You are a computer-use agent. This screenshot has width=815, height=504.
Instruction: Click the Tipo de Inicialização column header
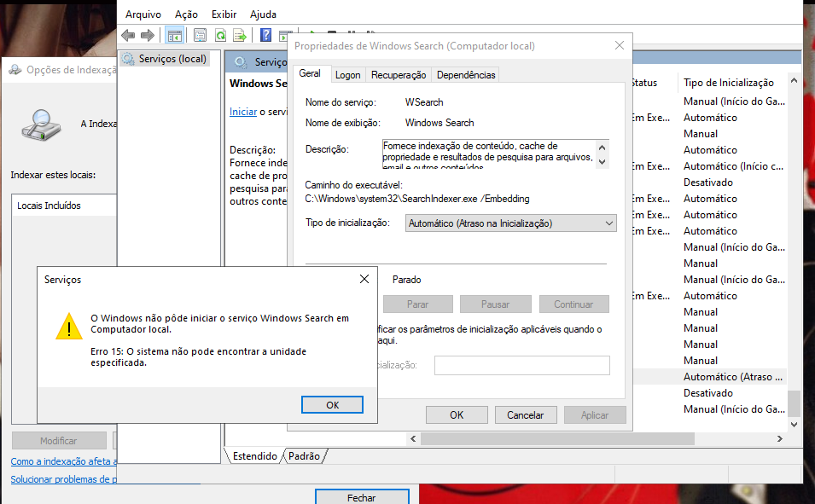point(729,83)
